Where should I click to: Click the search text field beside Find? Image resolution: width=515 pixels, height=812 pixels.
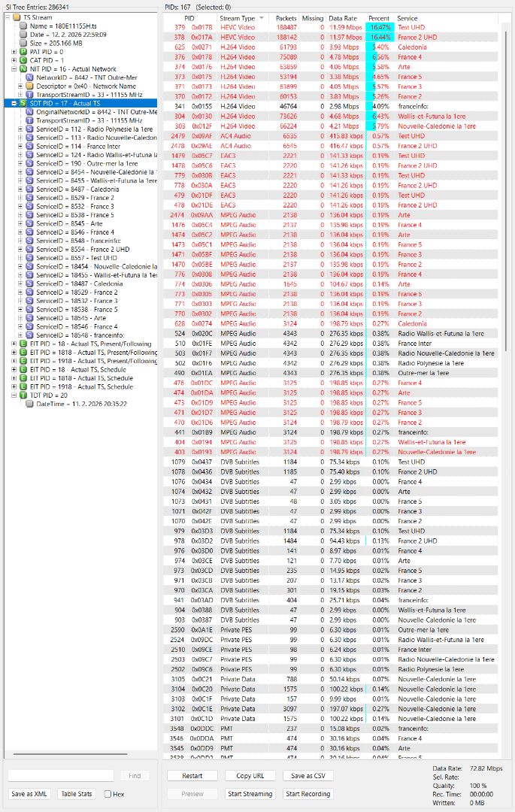pyautogui.click(x=61, y=776)
